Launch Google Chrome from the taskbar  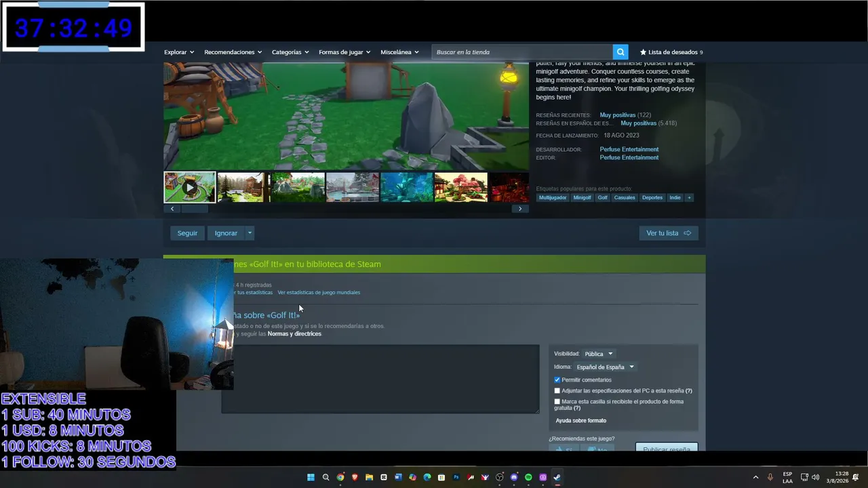point(340,477)
